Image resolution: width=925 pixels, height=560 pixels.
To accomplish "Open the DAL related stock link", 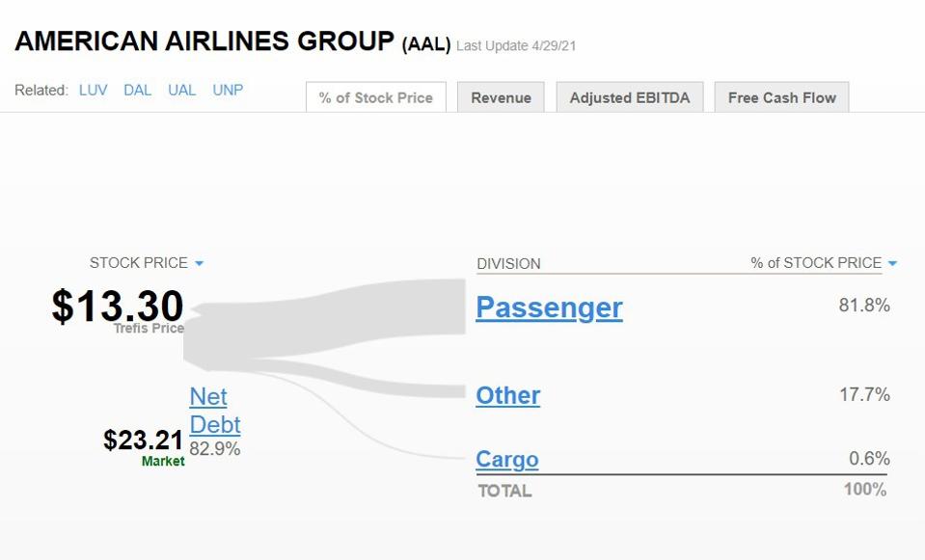I will (137, 91).
